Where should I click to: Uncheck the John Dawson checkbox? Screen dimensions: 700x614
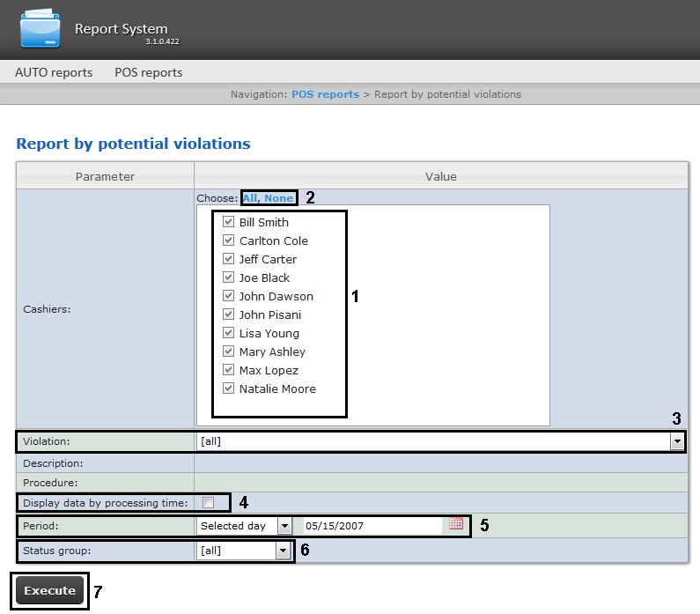click(228, 296)
